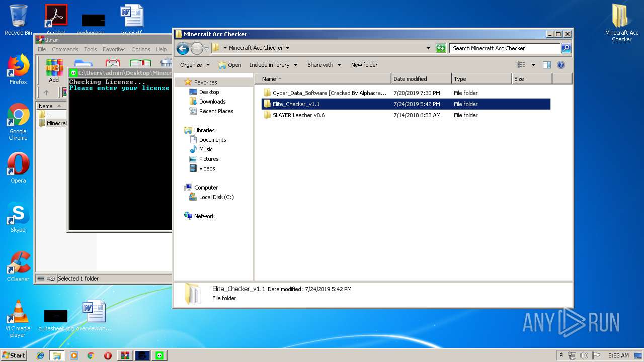
Task: Open the recent pages dropdown arrow
Action: [x=206, y=49]
